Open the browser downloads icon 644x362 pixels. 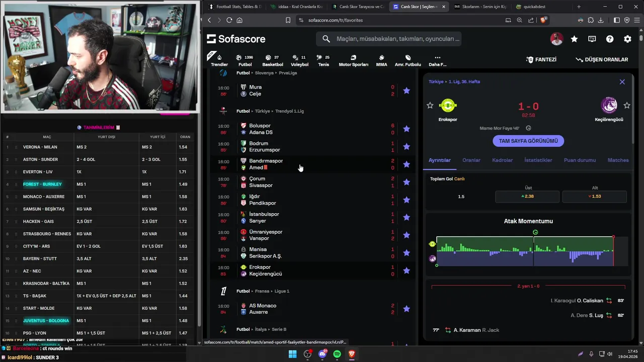[601, 20]
